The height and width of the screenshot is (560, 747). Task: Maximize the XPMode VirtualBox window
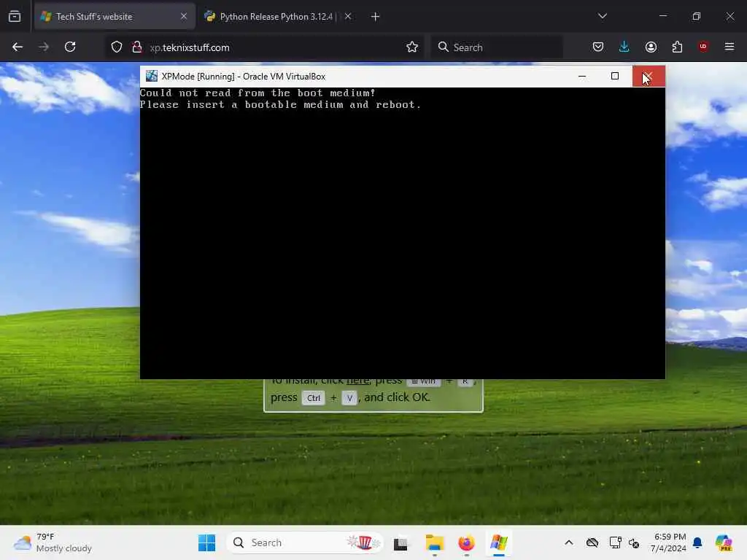(x=615, y=76)
